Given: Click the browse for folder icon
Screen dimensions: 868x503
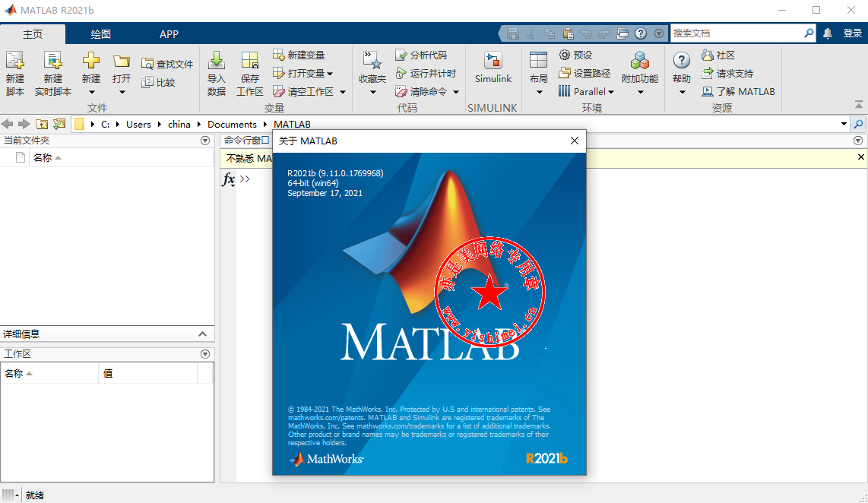Looking at the screenshot, I should tap(59, 124).
